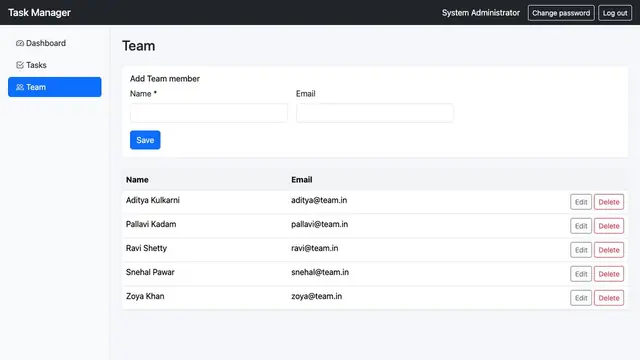Viewport: 640px width, 360px height.
Task: Click the Email column header in table
Action: (302, 180)
